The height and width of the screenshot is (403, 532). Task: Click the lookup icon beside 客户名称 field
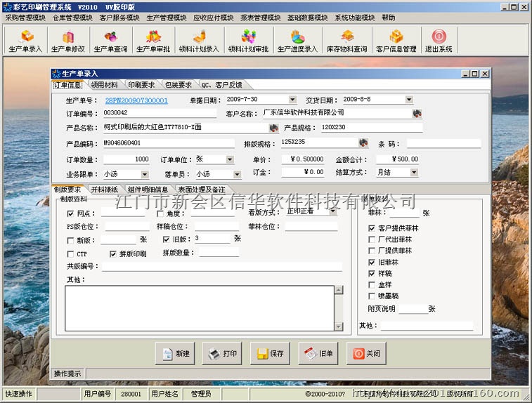[417, 113]
